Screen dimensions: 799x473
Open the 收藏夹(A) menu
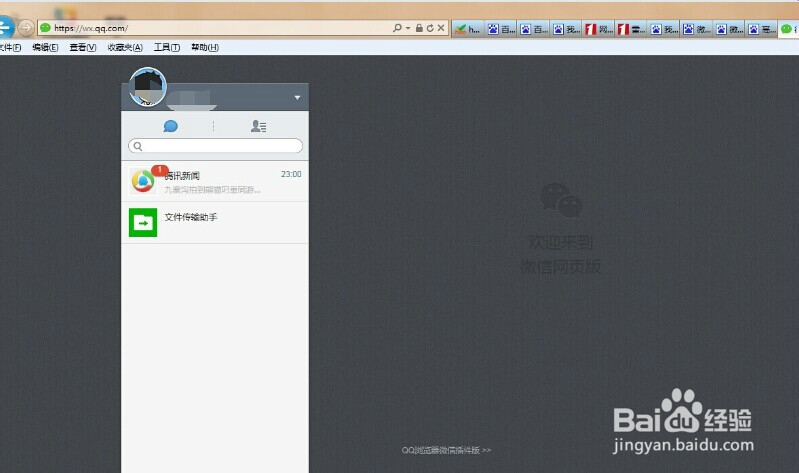(x=125, y=47)
